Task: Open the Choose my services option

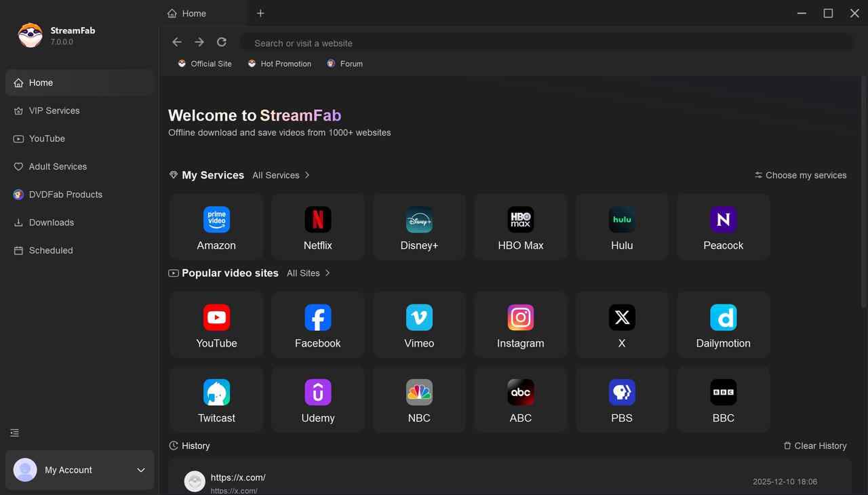Action: [x=800, y=175]
